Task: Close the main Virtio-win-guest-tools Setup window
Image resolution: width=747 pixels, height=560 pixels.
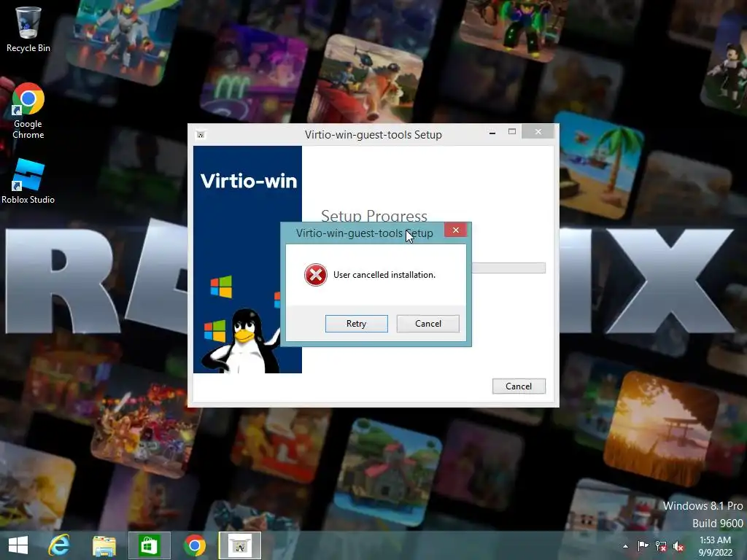Action: pyautogui.click(x=538, y=131)
